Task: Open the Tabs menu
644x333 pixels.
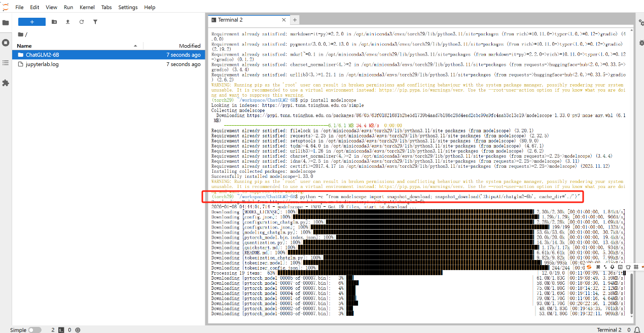Action: point(106,8)
